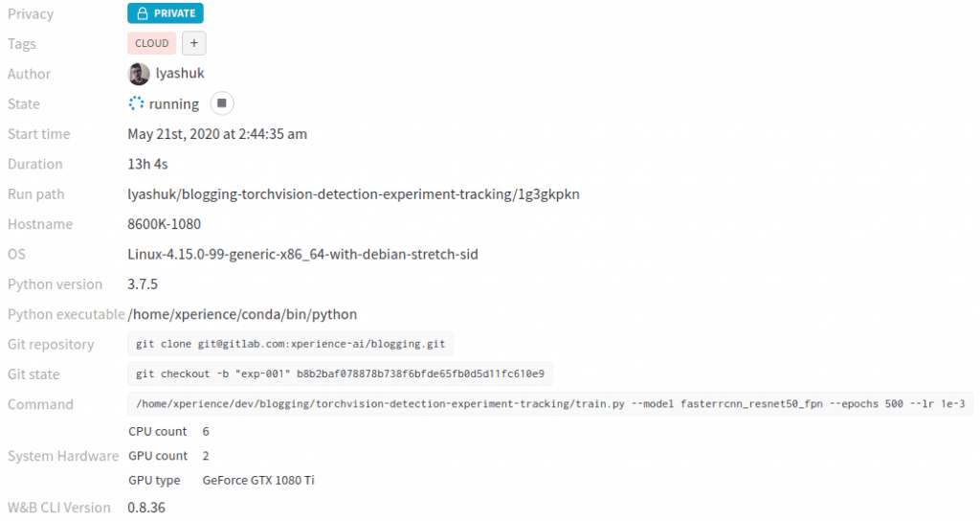The height and width of the screenshot is (521, 980).
Task: Click the PRIVATE privacy badge
Action: (x=166, y=13)
